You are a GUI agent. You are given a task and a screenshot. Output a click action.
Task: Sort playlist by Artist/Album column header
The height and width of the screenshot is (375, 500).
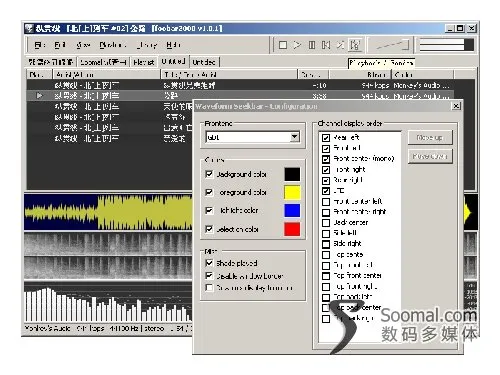[106, 74]
